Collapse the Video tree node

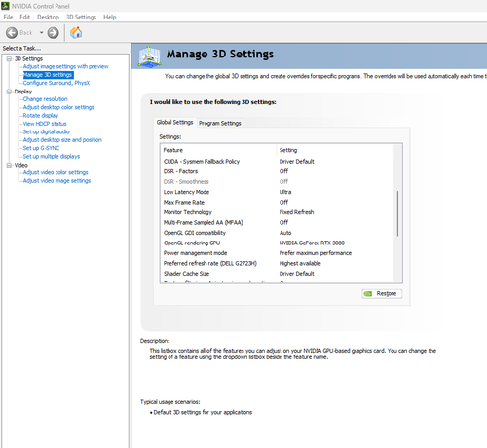[x=9, y=165]
